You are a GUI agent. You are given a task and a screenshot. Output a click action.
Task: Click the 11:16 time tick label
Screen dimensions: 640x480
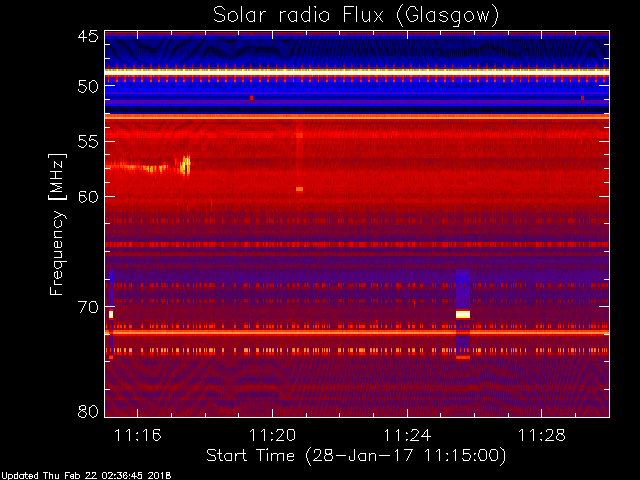138,435
